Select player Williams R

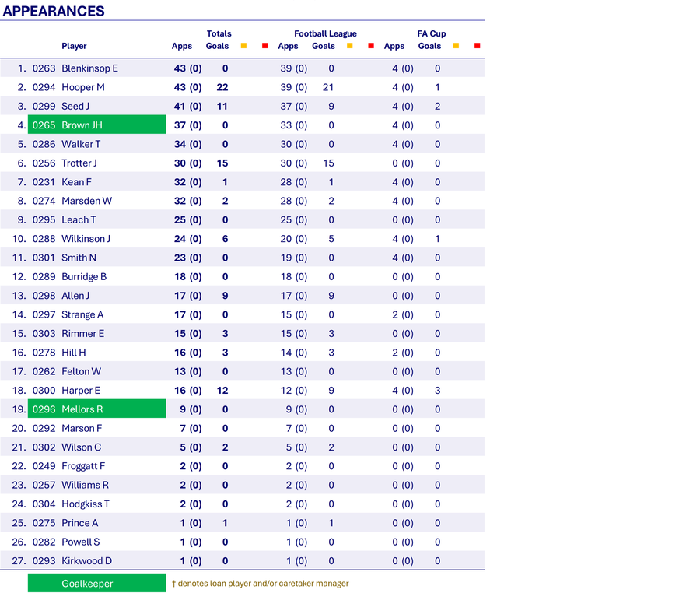[x=86, y=485]
